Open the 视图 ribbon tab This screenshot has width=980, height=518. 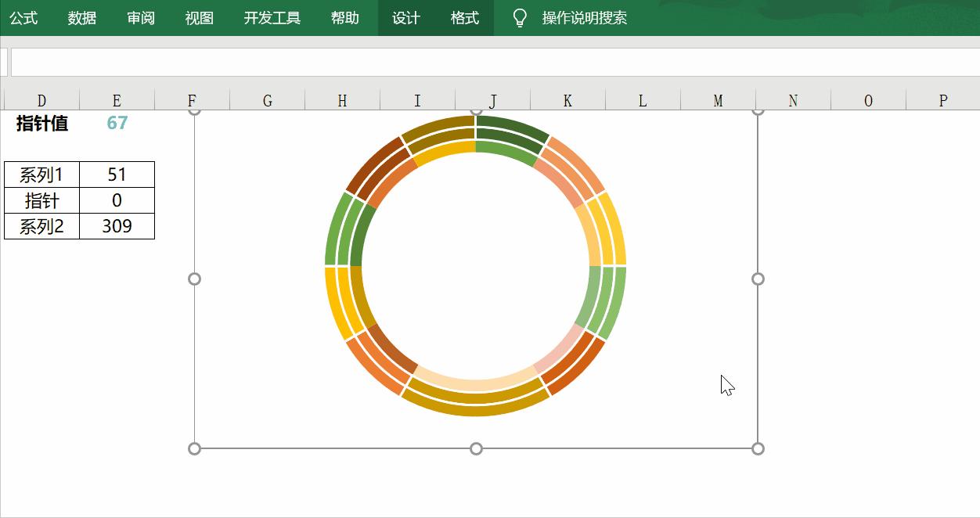click(199, 17)
